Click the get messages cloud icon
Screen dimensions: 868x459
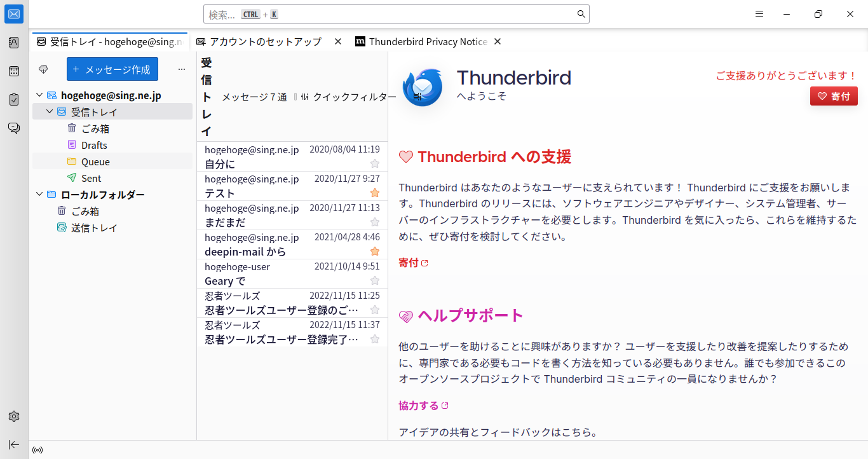point(44,69)
